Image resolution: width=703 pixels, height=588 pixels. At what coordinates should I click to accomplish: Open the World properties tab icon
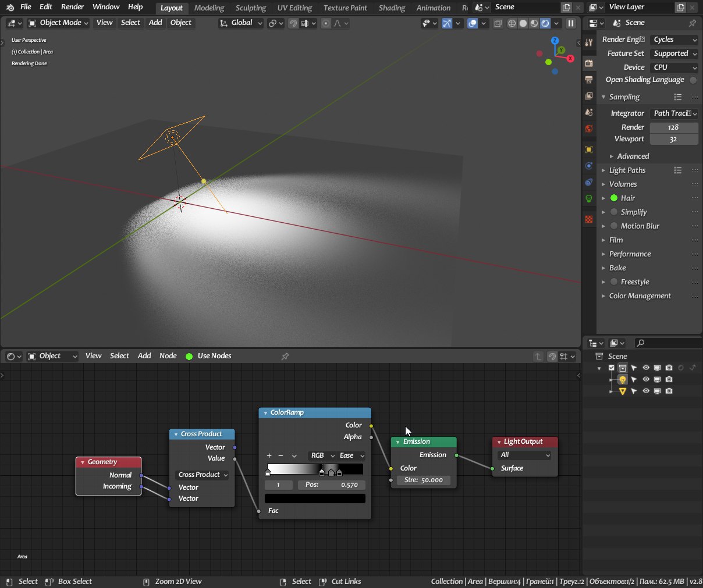(589, 129)
